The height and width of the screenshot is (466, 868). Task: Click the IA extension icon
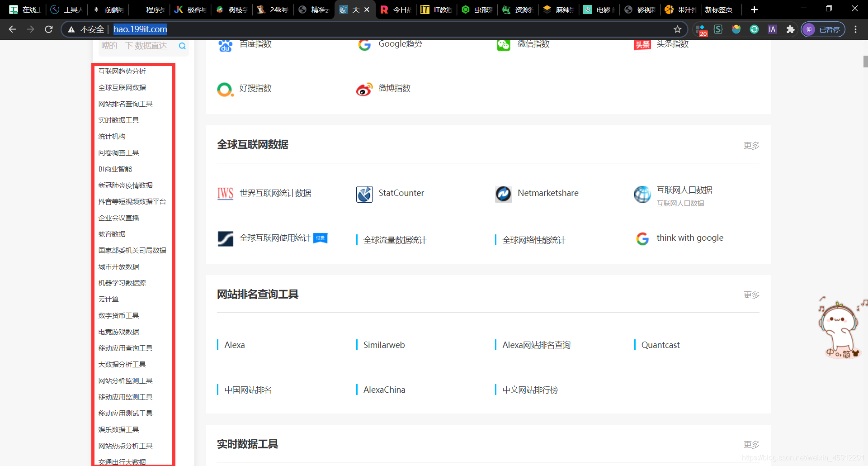[772, 29]
